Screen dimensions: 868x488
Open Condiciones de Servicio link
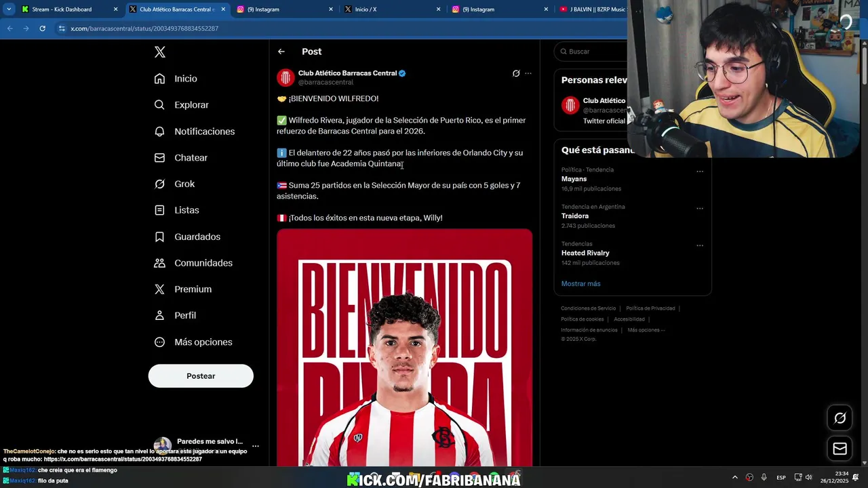pyautogui.click(x=588, y=308)
